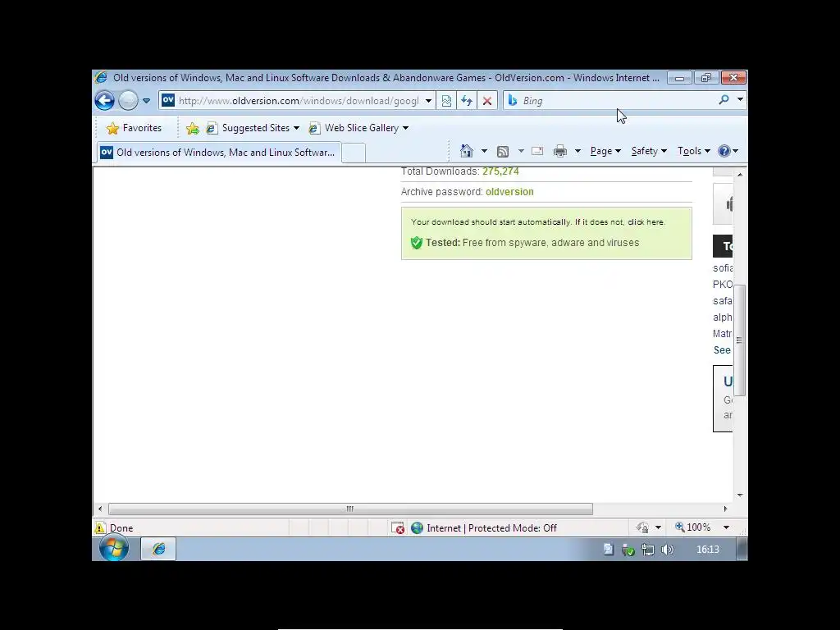
Task: Click the popup blocked status icon
Action: click(398, 528)
